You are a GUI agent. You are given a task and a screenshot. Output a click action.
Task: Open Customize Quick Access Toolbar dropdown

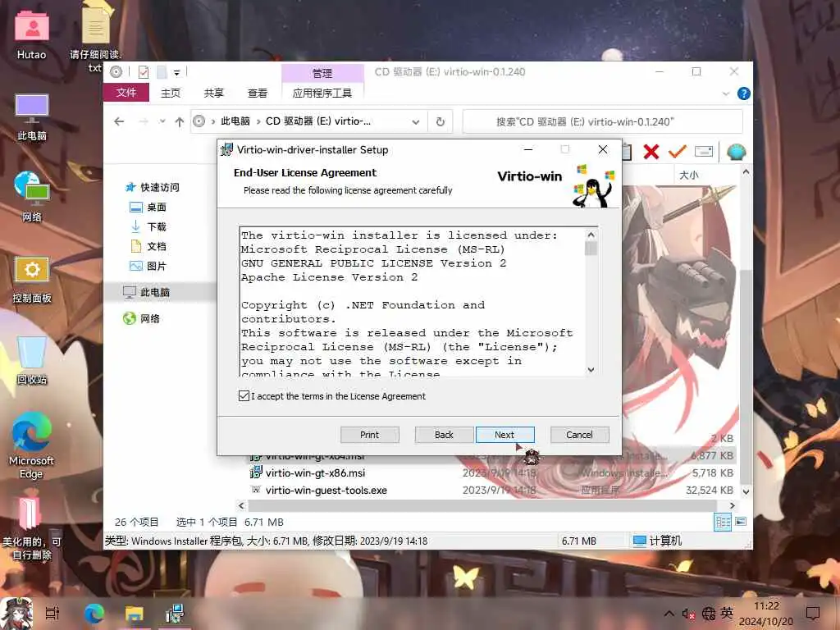click(x=177, y=72)
